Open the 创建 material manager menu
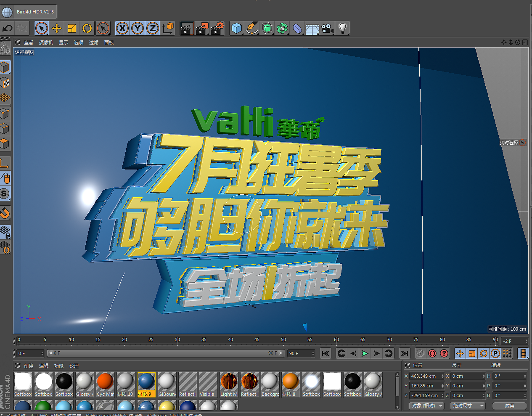This screenshot has height=416, width=532. (29, 366)
